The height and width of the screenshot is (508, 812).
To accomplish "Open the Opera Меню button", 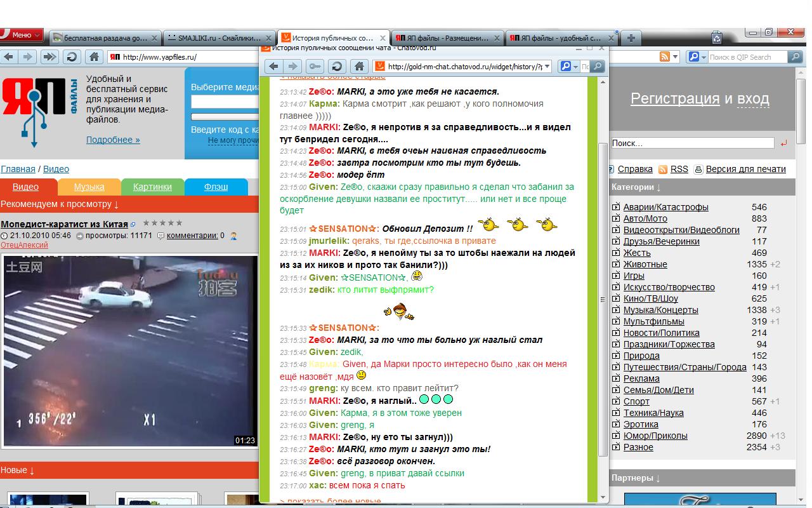I will point(22,35).
